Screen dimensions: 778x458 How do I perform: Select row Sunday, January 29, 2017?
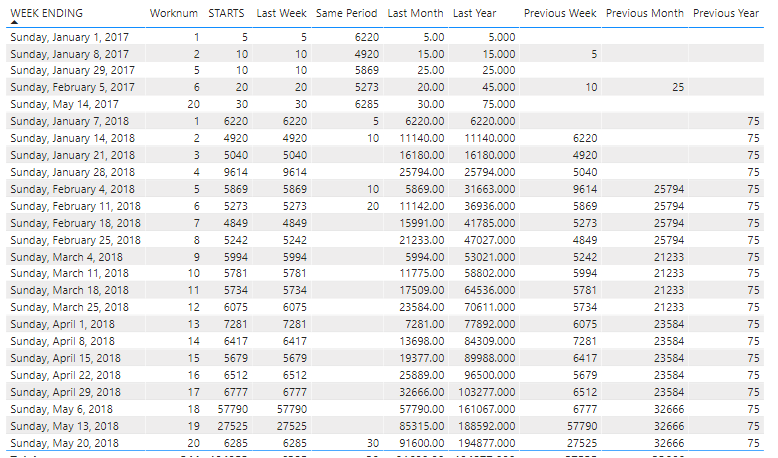click(x=385, y=70)
